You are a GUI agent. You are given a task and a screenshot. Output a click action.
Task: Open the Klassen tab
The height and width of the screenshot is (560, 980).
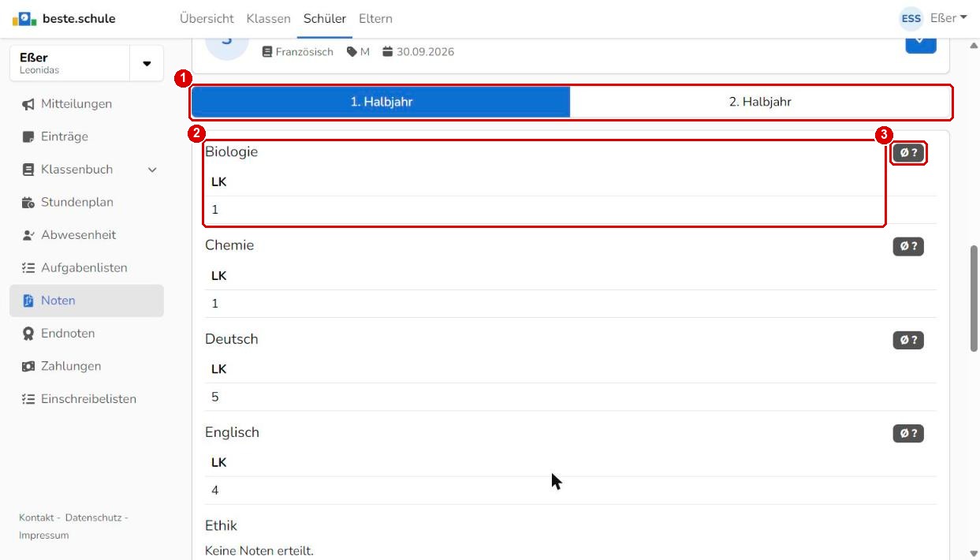pos(268,18)
